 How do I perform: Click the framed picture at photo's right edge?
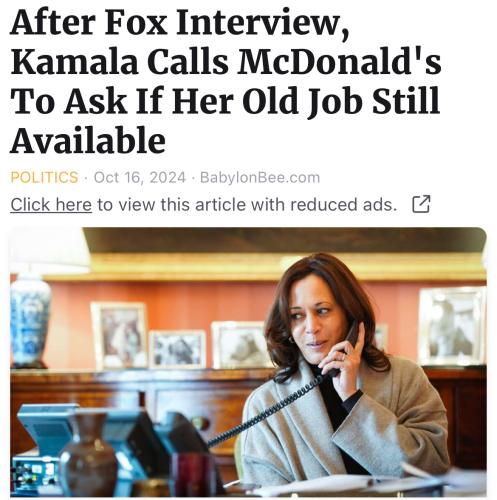pos(452,326)
